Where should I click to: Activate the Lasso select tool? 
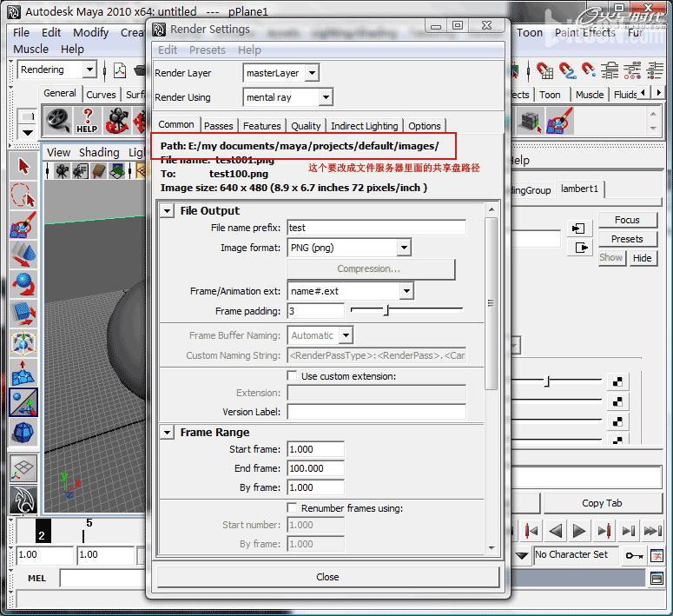tap(23, 196)
